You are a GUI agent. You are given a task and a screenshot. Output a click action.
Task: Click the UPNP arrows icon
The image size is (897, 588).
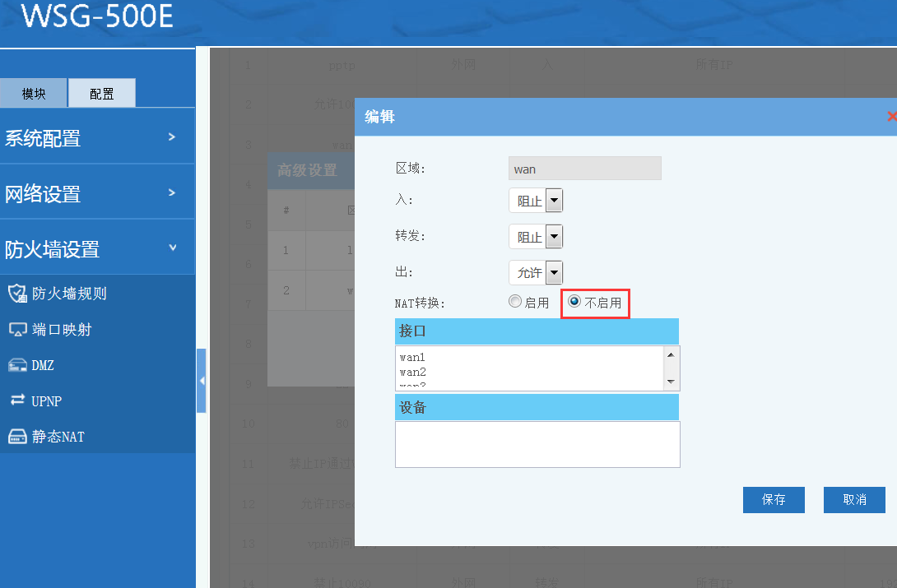tap(17, 400)
